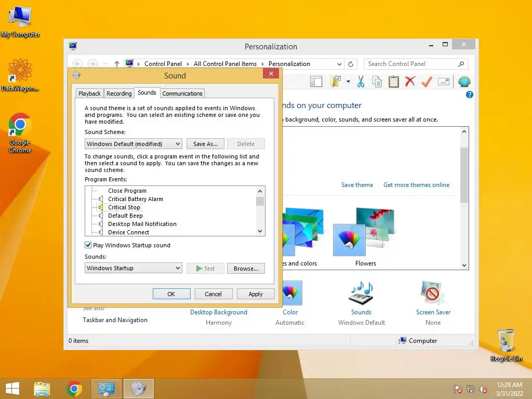Screen dimensions: 532x399
Task: Click the Save theme link
Action: 357,185
